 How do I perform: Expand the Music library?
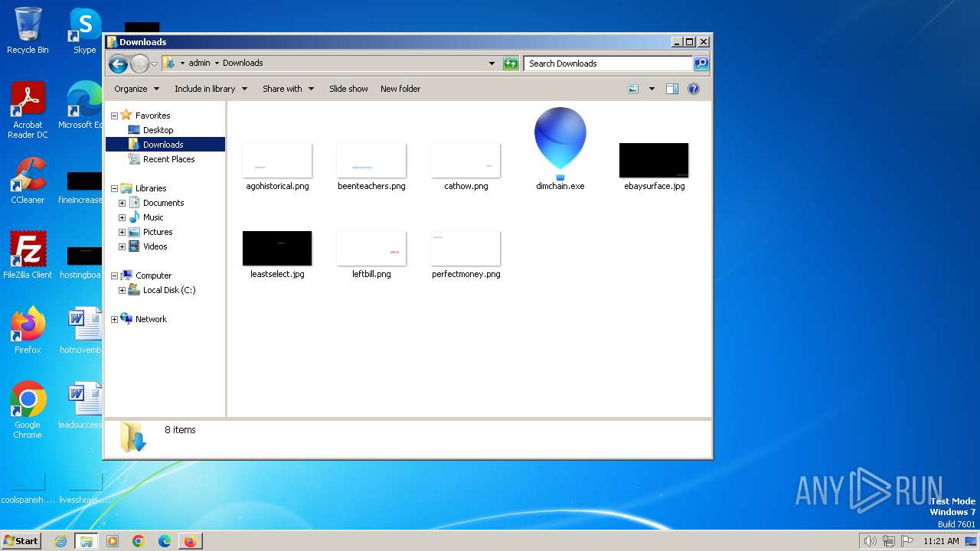pos(122,218)
